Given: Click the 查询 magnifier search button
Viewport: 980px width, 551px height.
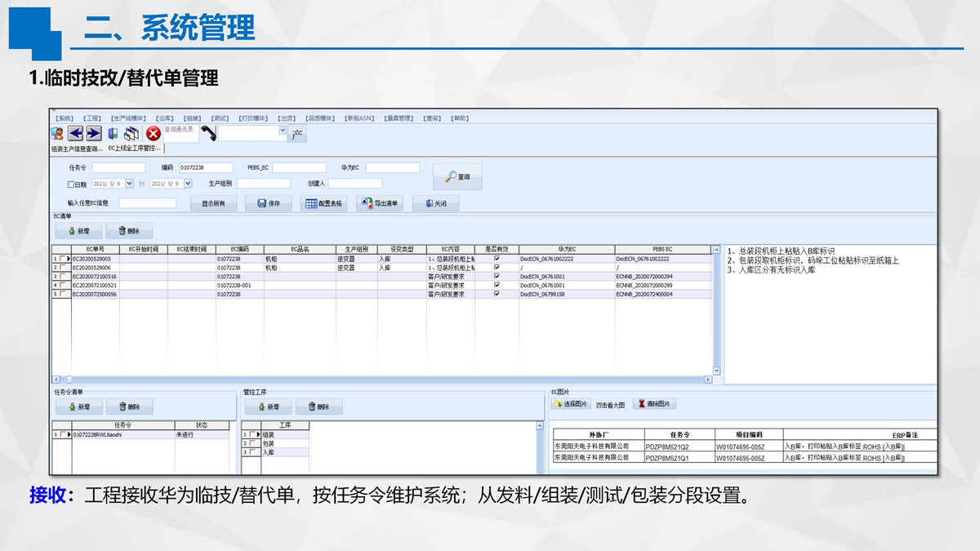Looking at the screenshot, I should pyautogui.click(x=457, y=176).
